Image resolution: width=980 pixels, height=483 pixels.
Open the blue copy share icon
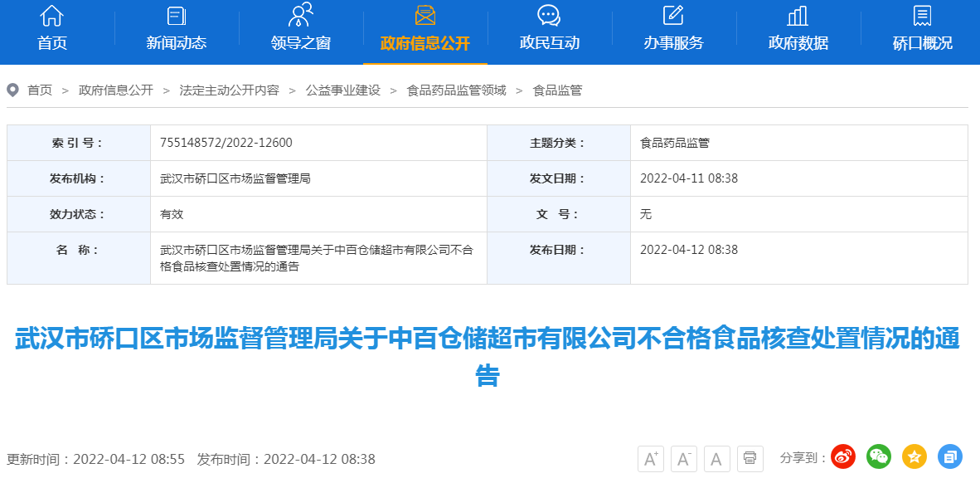point(950,457)
